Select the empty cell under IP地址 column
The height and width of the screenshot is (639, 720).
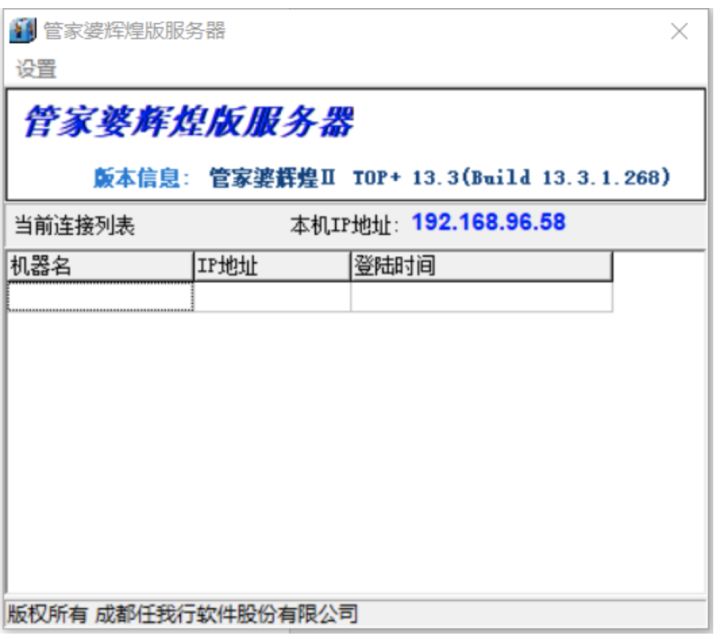click(x=272, y=297)
